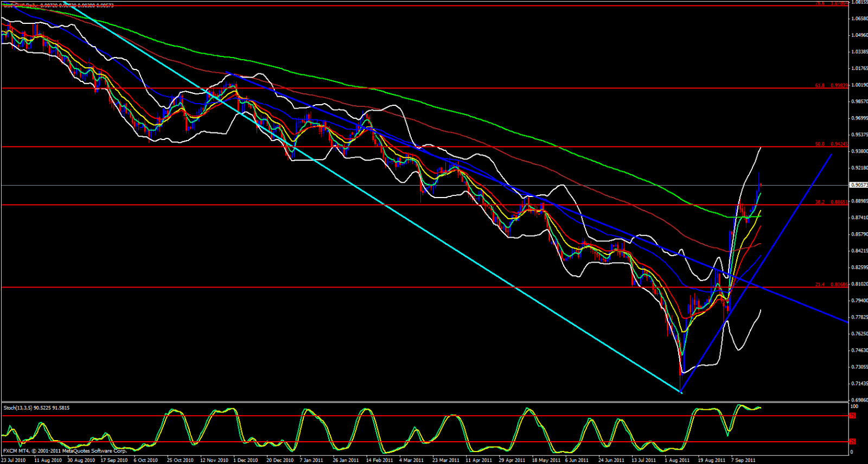868x464 pixels.
Task: Click the 29 Apr 2011 date label
Action: [512, 460]
